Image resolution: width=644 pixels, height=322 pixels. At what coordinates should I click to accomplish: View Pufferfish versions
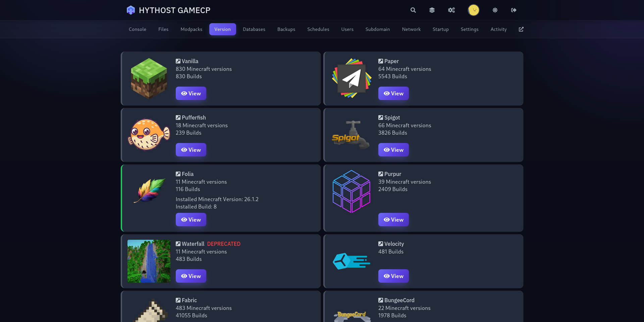point(191,150)
